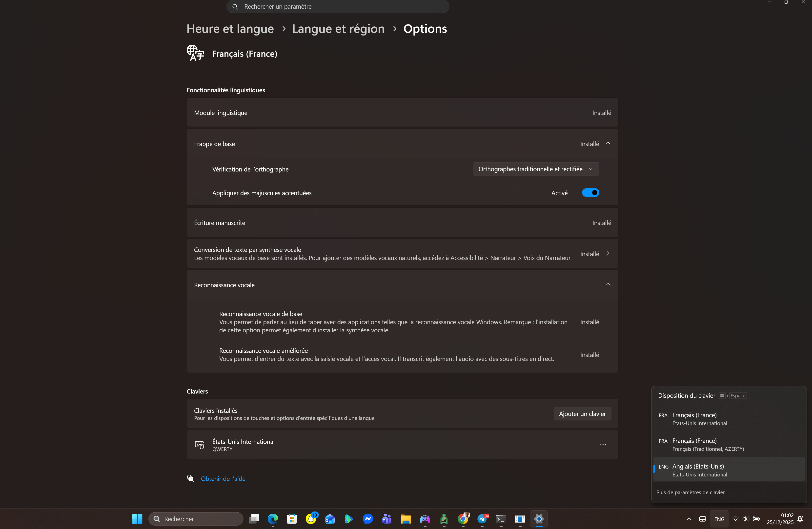The image size is (812, 529).
Task: Go to 'Heure et langue' breadcrumb
Action: click(230, 29)
